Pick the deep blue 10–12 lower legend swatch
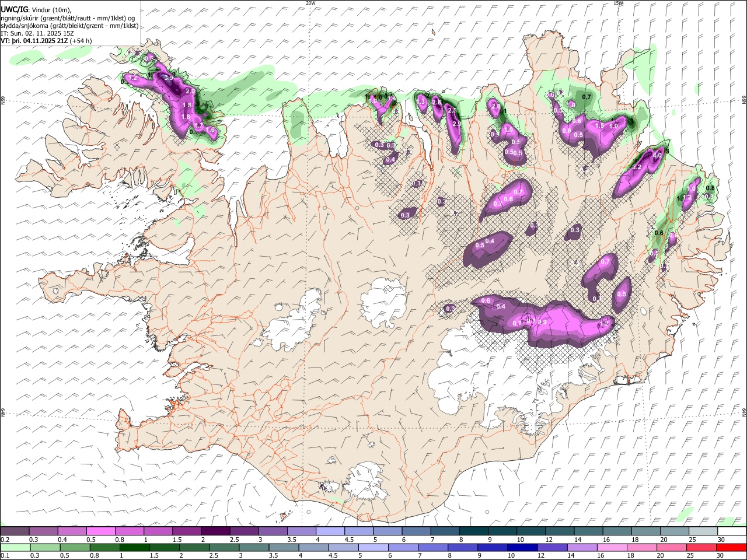 click(522, 547)
